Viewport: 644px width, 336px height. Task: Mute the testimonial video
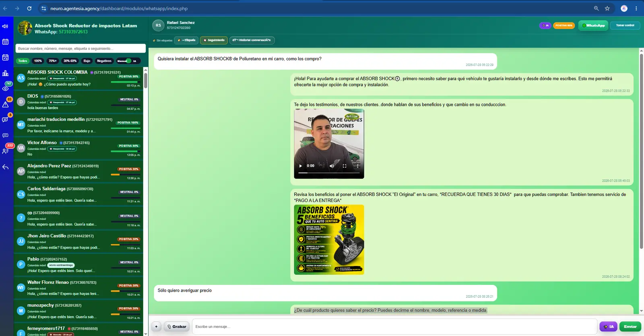[332, 166]
